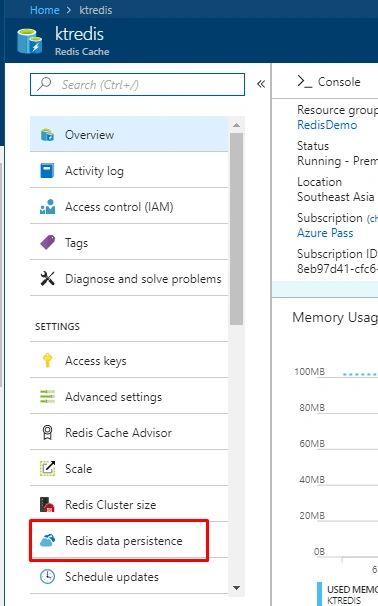Click the Schedule updates clock icon
This screenshot has width=378, height=606.
tap(48, 576)
